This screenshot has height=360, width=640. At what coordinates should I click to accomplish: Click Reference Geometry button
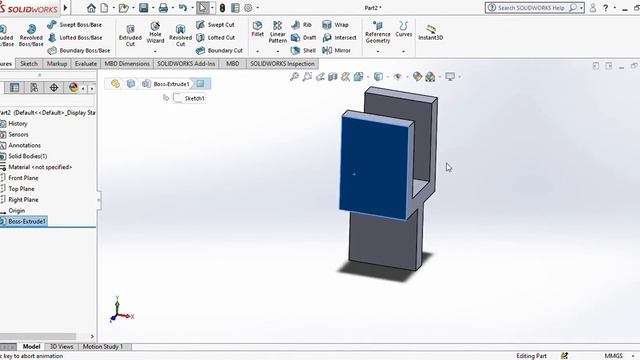point(378,33)
